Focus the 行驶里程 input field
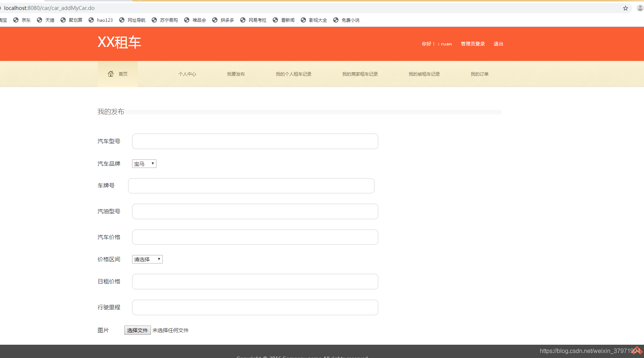 coord(255,307)
